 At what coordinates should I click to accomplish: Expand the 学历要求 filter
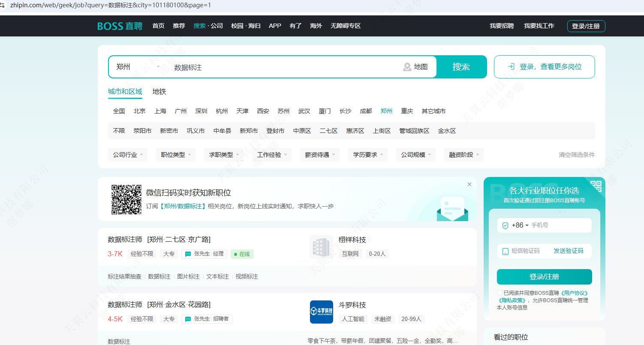pos(368,155)
